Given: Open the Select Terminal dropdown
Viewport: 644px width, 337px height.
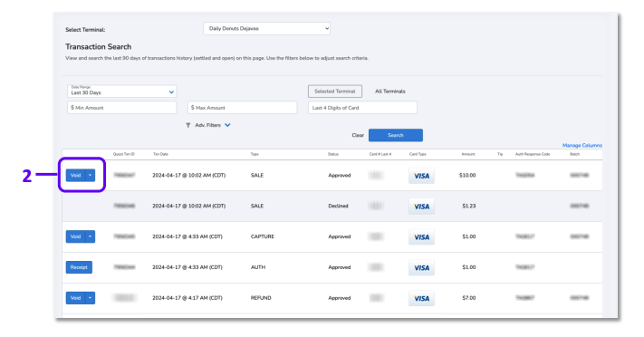Looking at the screenshot, I should (x=266, y=29).
